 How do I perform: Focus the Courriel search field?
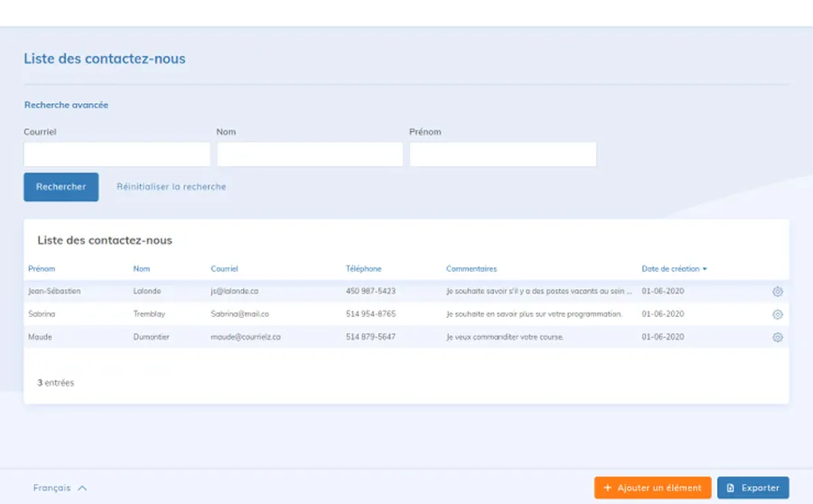click(x=117, y=154)
